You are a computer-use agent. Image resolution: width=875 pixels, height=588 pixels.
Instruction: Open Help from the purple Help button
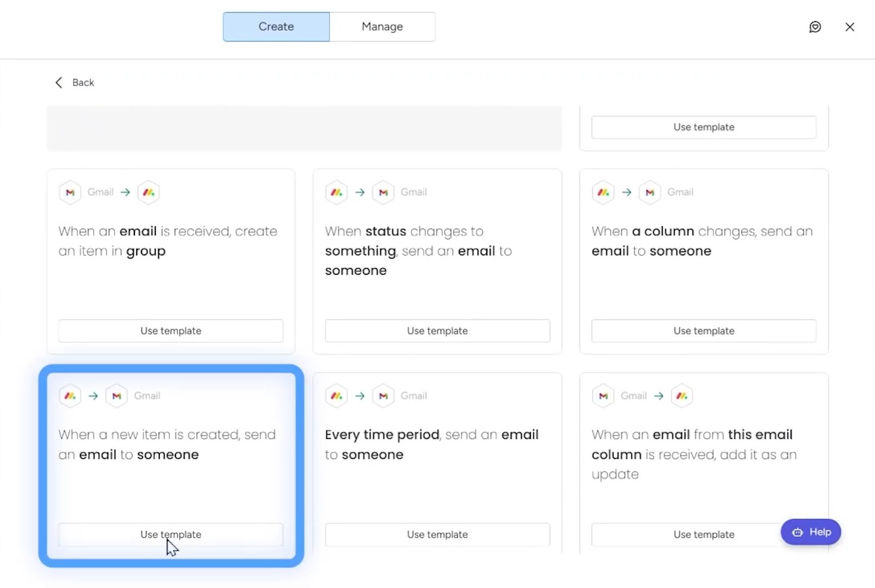tap(811, 532)
